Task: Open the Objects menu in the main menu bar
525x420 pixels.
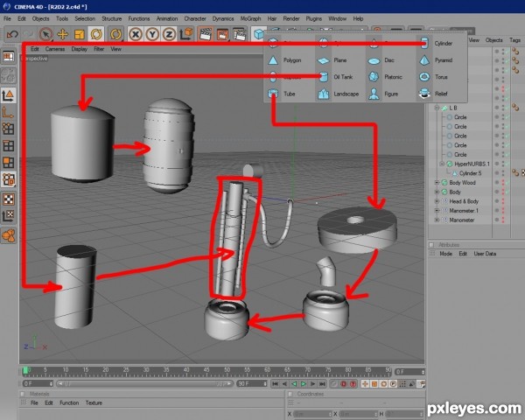Action: [40, 18]
